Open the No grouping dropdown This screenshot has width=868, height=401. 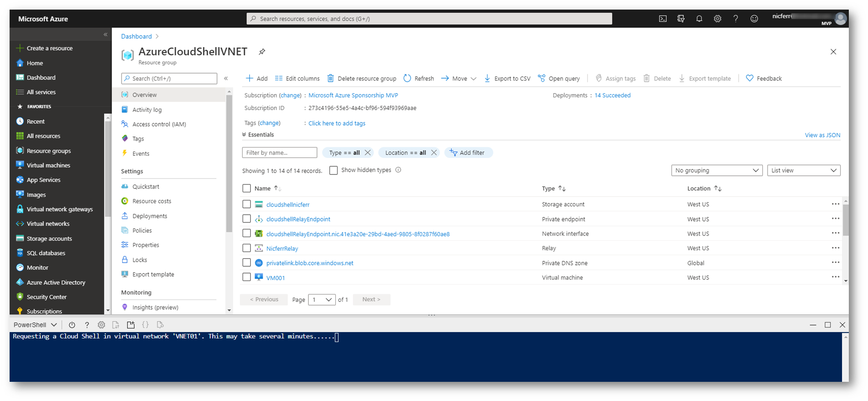717,170
